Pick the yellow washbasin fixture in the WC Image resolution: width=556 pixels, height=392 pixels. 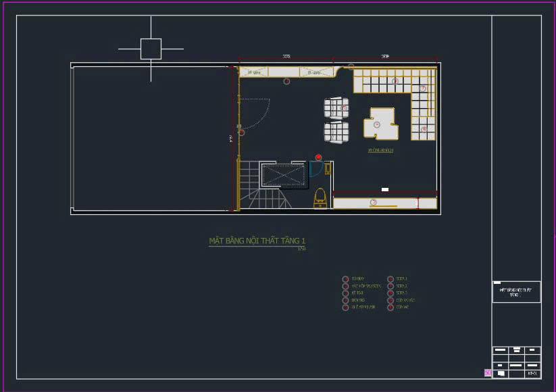[327, 168]
